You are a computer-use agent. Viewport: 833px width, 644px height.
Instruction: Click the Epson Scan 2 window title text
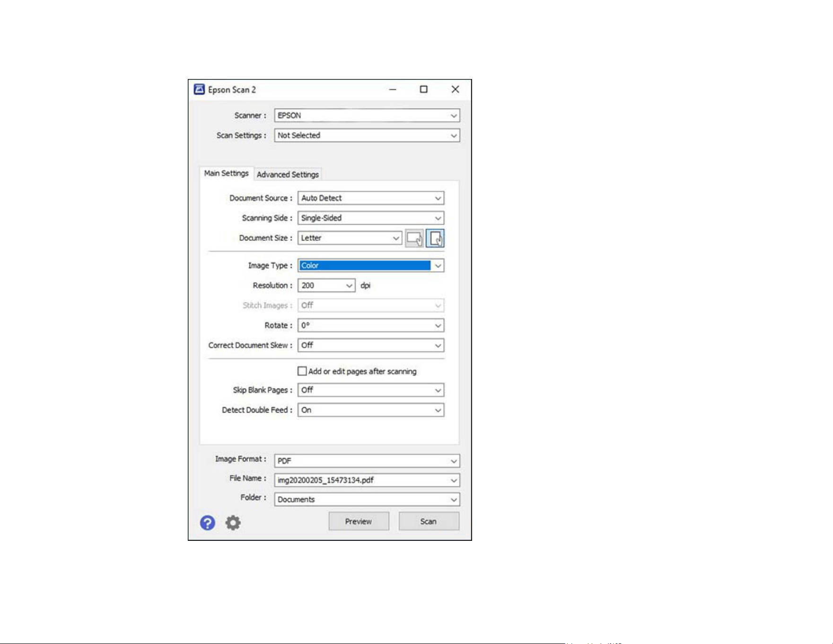point(232,90)
